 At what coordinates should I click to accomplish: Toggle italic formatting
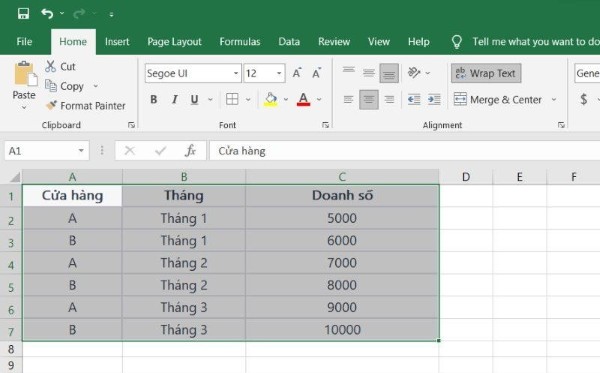174,99
